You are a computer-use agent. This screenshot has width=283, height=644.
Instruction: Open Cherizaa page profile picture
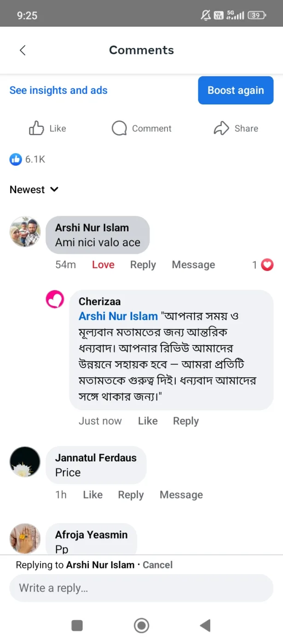pyautogui.click(x=55, y=299)
